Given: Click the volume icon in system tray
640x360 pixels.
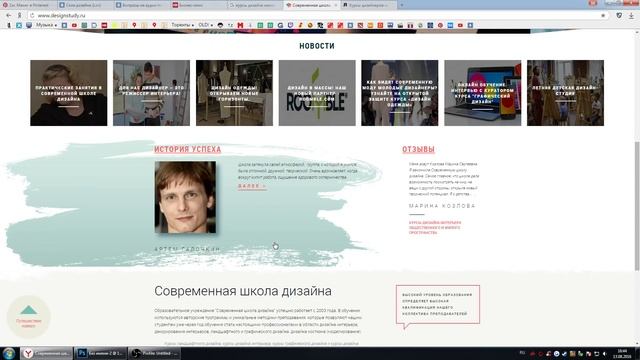Looking at the screenshot, I should [604, 354].
